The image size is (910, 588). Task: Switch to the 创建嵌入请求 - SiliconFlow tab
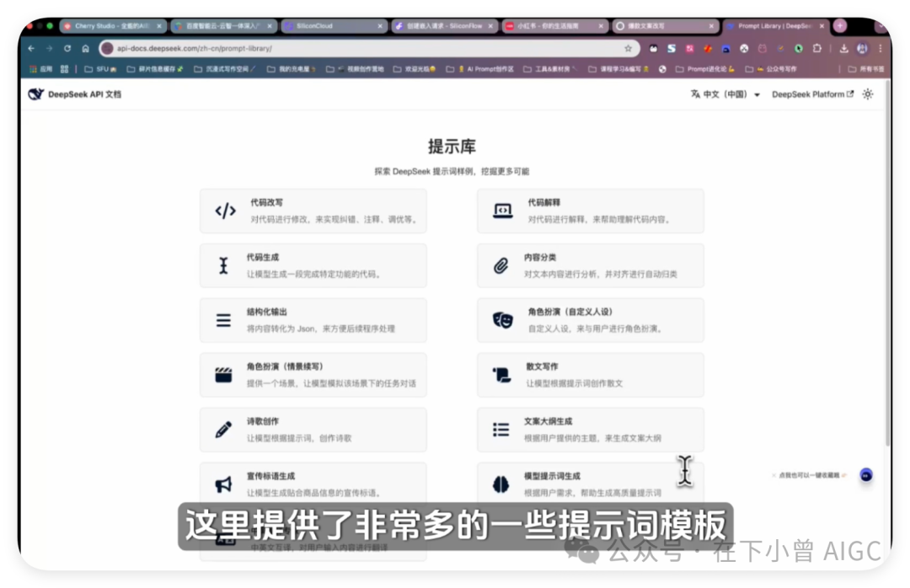(x=445, y=26)
